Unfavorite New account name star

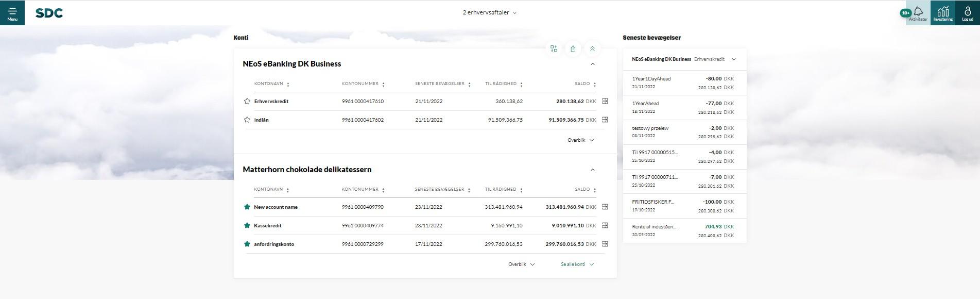[x=247, y=207]
